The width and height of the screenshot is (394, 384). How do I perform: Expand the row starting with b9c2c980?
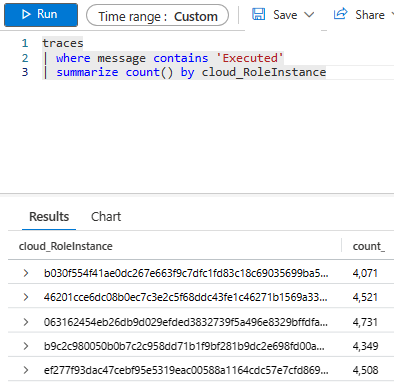coord(26,346)
